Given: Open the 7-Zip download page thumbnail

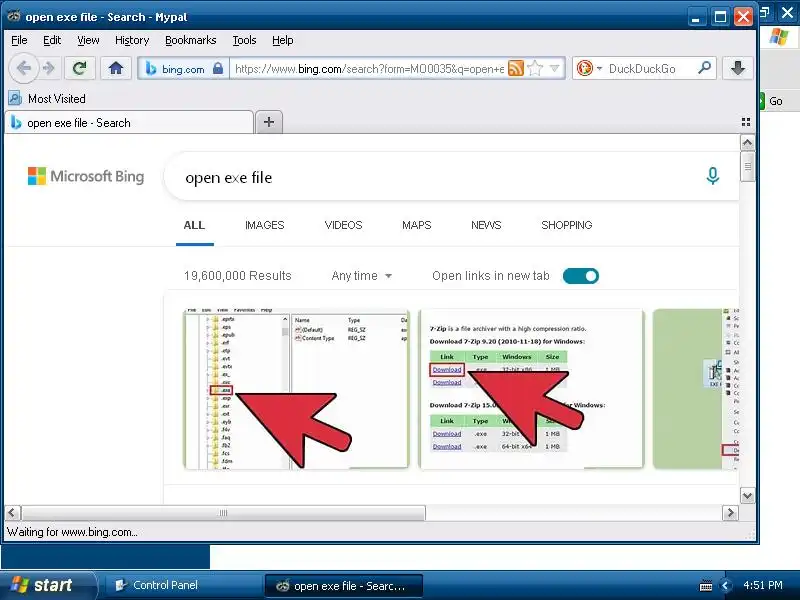Looking at the screenshot, I should [531, 389].
